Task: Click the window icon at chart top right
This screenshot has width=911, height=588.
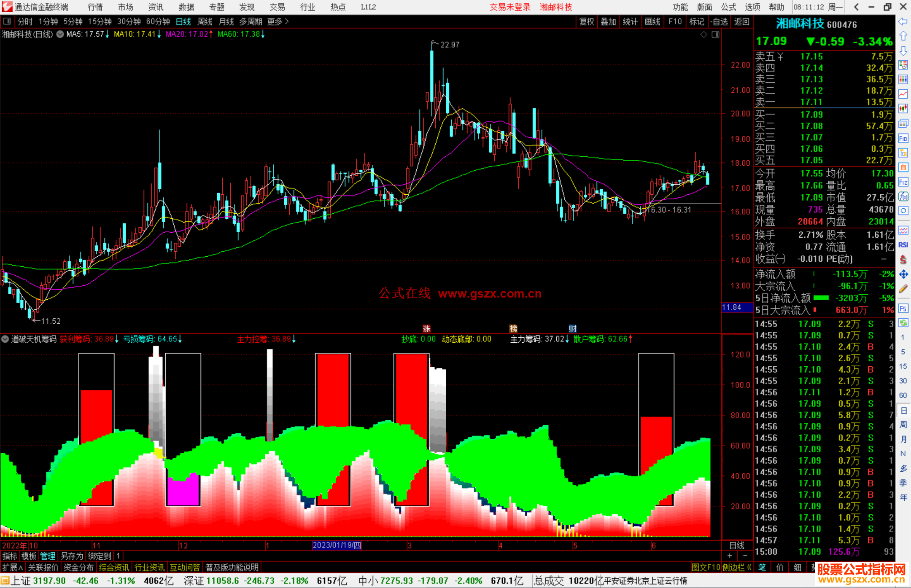Action: (x=715, y=35)
